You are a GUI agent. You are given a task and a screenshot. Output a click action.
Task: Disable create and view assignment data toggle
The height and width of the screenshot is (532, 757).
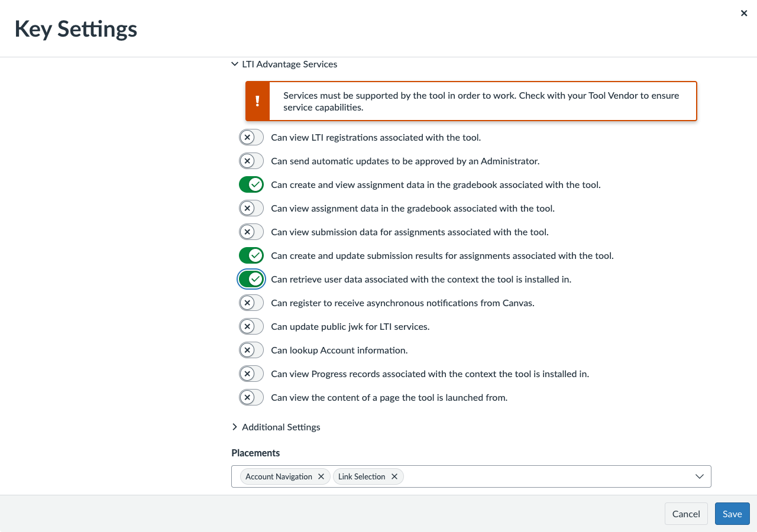(x=251, y=185)
